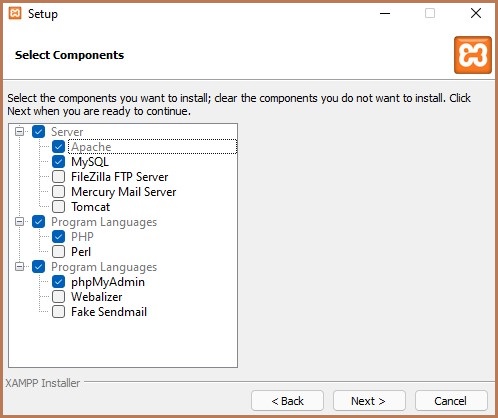Enable Mercury Mail Server checkbox

pos(58,192)
